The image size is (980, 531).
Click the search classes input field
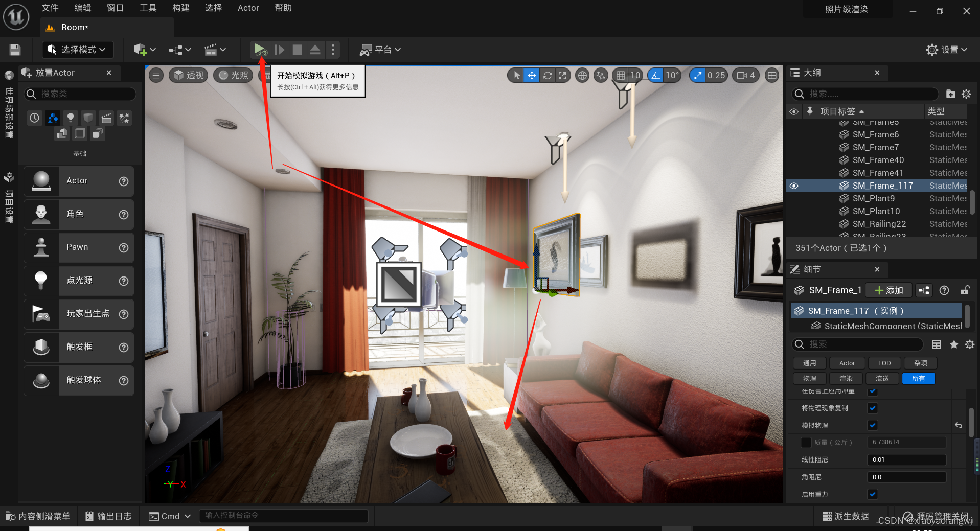81,94
